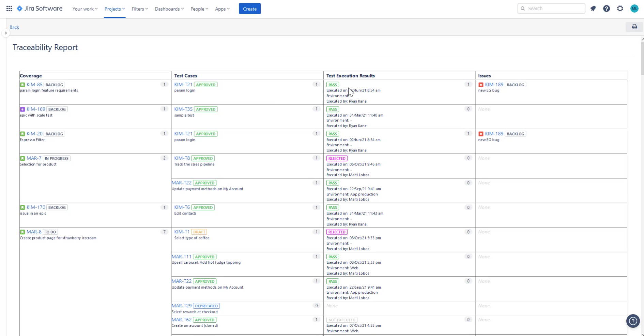The width and height of the screenshot is (644, 336).
Task: Open the Dashboards menu
Action: pos(169,9)
